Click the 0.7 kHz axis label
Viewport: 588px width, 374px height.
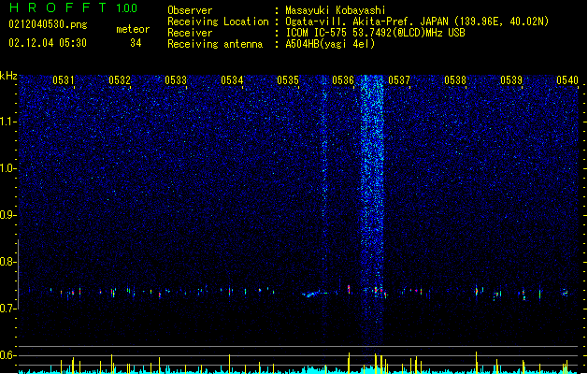[8, 309]
